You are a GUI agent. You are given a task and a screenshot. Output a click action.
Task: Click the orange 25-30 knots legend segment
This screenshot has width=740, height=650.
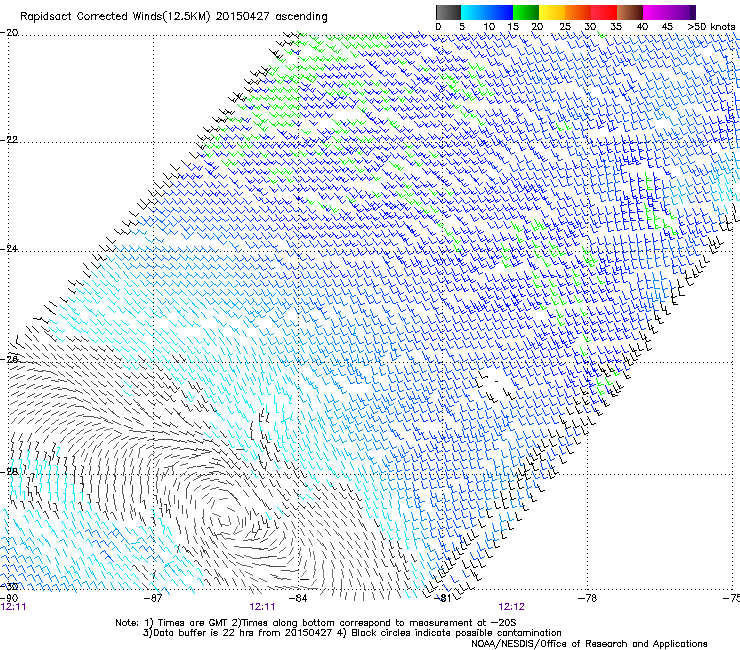click(x=578, y=12)
